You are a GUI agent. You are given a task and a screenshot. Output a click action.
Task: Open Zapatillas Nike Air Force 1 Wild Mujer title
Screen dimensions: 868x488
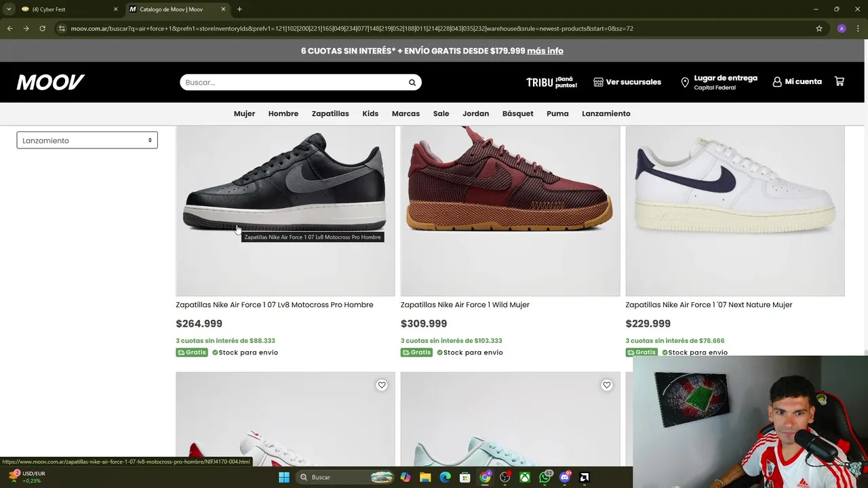[465, 305]
